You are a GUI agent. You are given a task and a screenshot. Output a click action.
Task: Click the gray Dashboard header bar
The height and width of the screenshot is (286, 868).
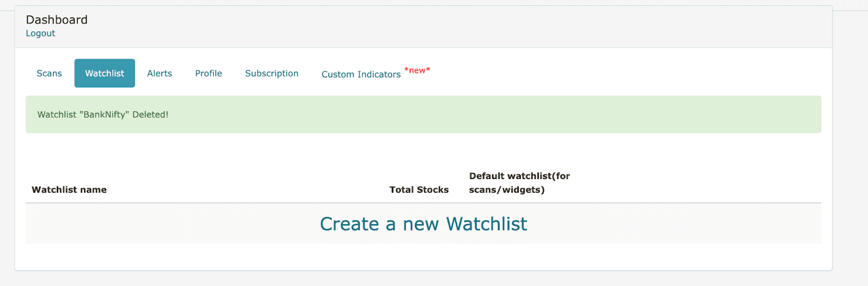coord(434,27)
